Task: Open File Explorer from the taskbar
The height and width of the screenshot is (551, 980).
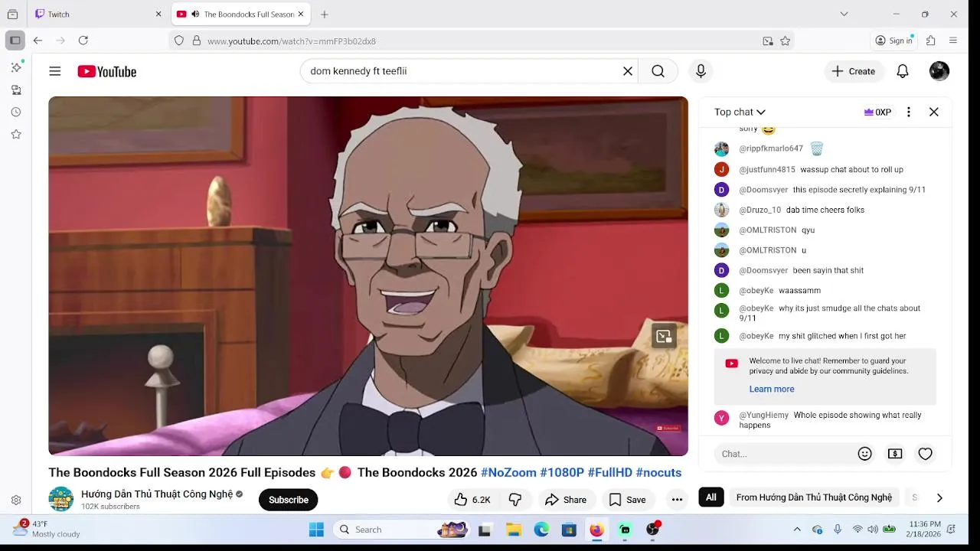Action: tap(514, 530)
